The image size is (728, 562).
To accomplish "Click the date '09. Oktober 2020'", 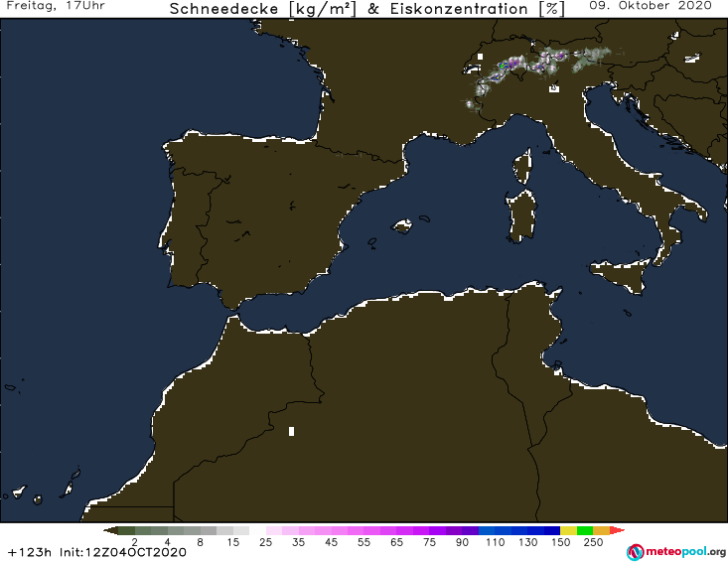I will 651,6.
